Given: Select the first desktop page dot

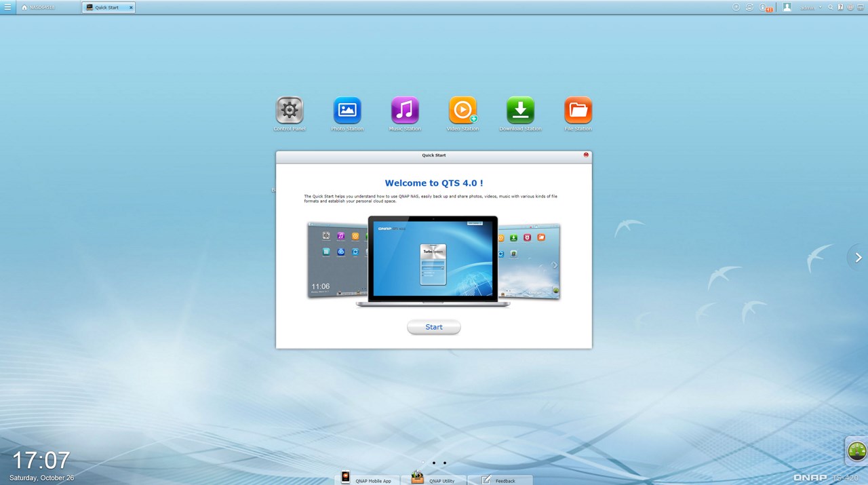Looking at the screenshot, I should coord(423,463).
